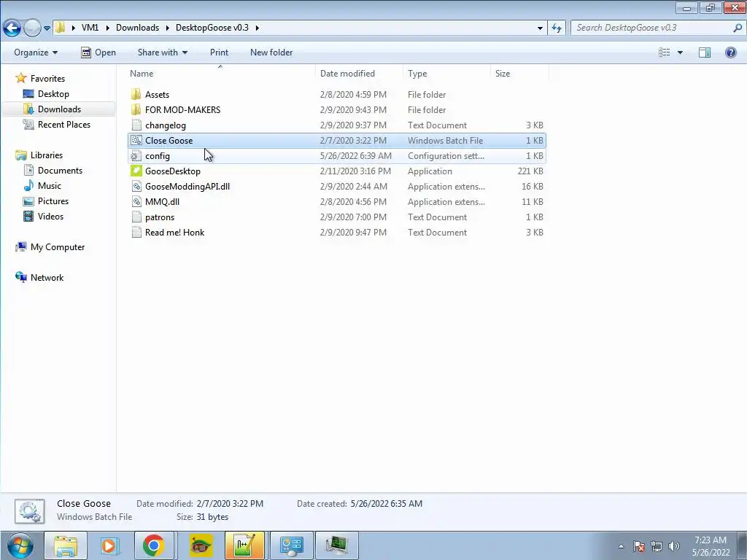The width and height of the screenshot is (747, 560).
Task: Click DesktopGoose v0.3 breadcrumb segment
Action: [x=212, y=28]
